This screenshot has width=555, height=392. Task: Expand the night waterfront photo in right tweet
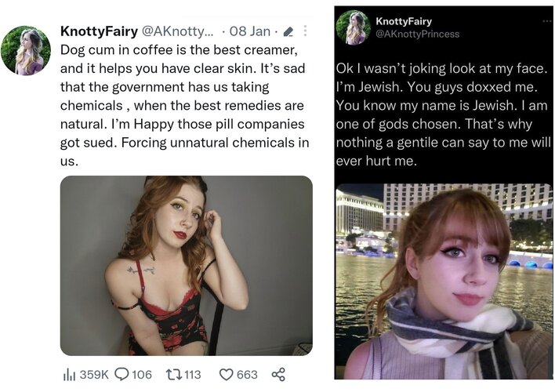coord(444,281)
